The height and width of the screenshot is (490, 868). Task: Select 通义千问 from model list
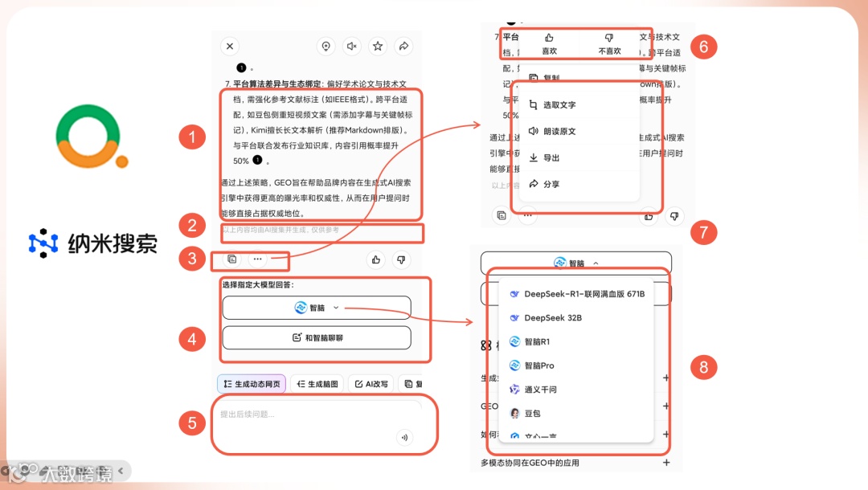point(577,390)
